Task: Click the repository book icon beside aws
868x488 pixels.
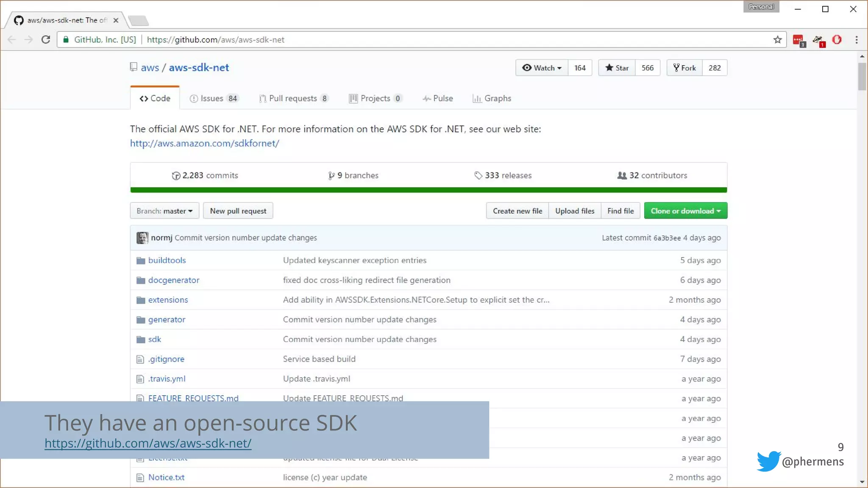Action: (134, 67)
